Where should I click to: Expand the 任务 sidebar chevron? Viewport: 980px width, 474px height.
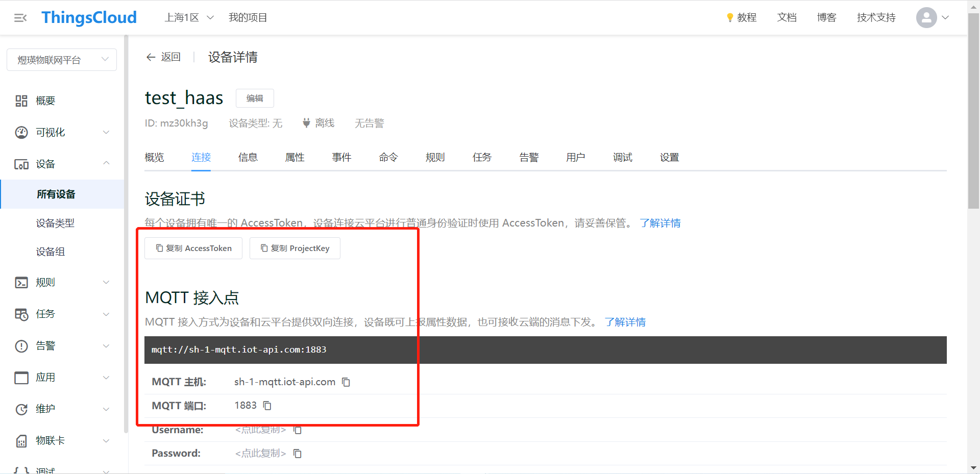[x=106, y=314]
